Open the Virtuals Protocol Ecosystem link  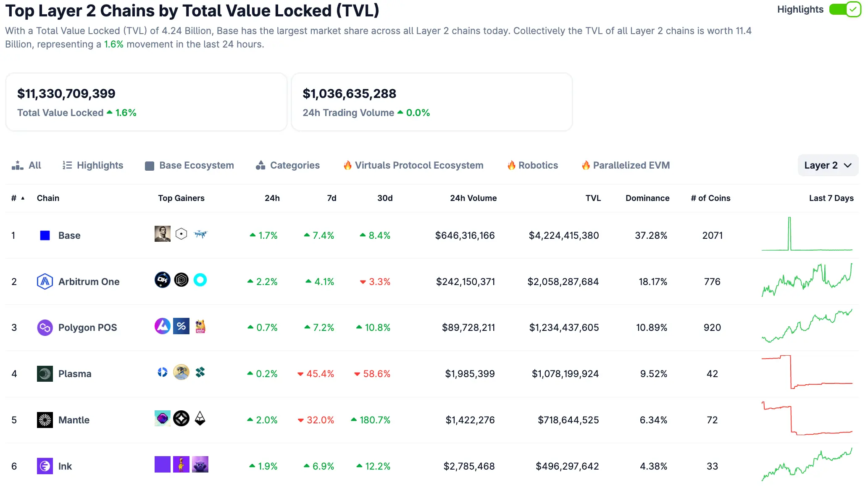[413, 166]
